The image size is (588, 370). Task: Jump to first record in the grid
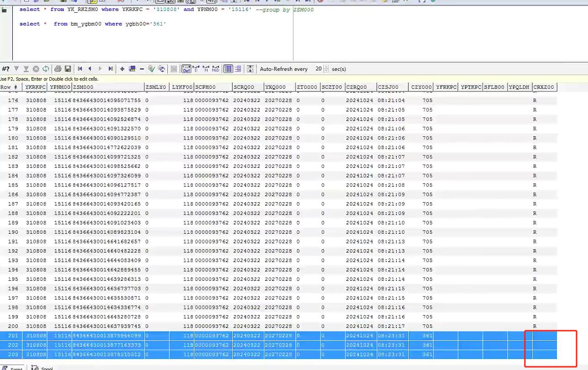tap(80, 69)
